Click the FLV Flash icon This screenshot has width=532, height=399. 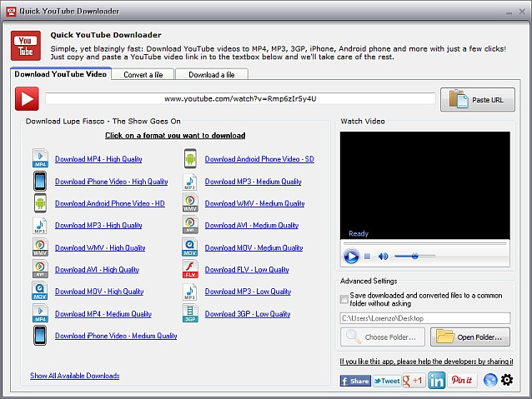190,269
